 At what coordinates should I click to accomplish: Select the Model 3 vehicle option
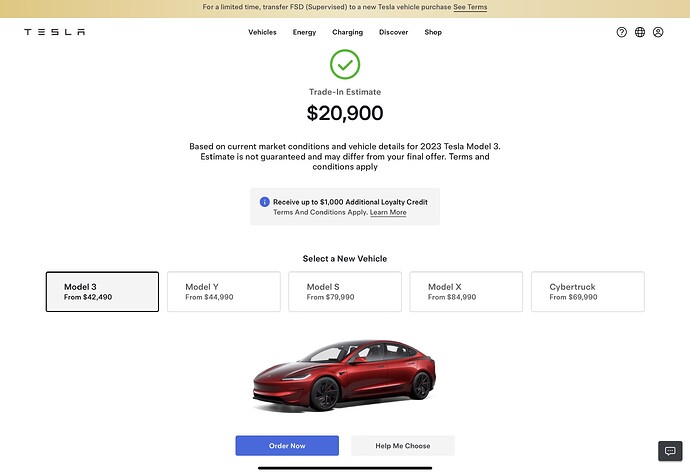pyautogui.click(x=103, y=292)
